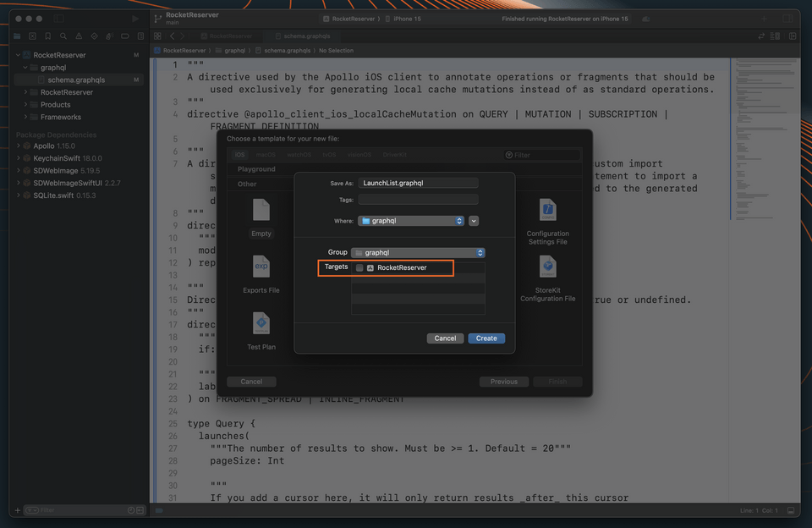Click the related items grid icon

157,36
